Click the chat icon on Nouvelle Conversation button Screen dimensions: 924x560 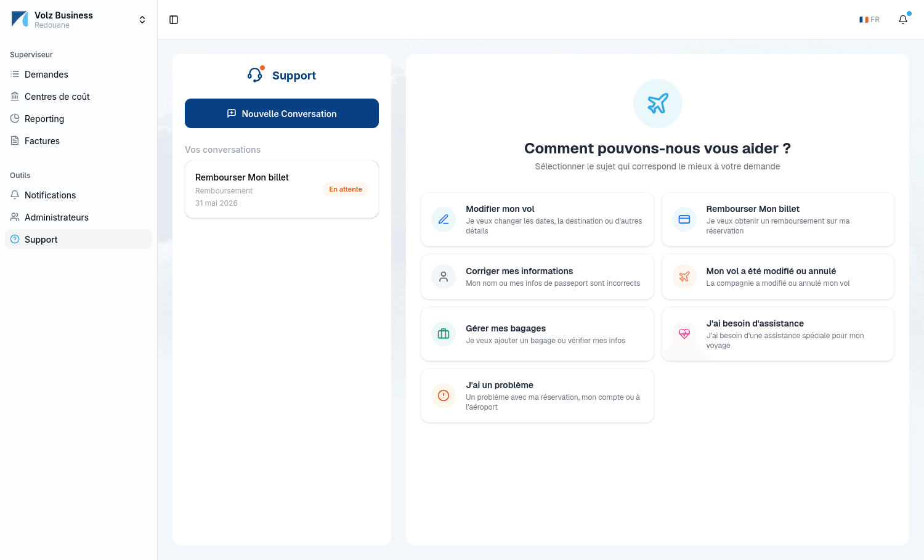pos(232,113)
